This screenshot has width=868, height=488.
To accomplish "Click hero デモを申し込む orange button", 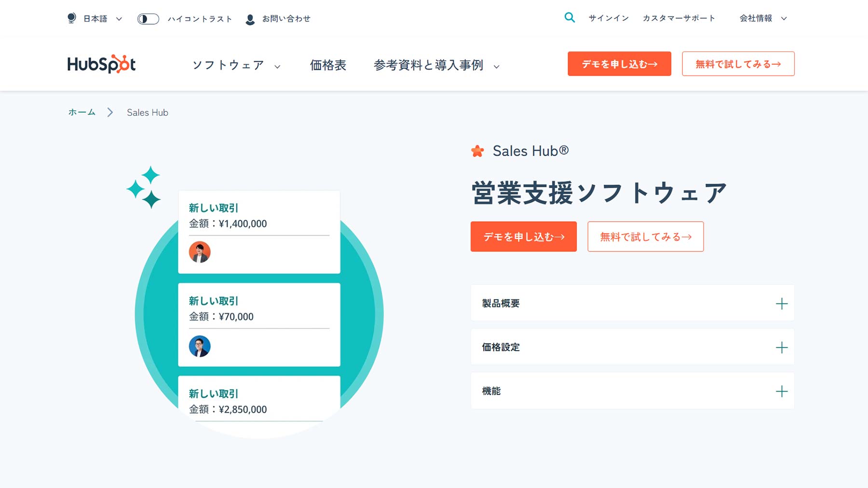I will coord(524,237).
